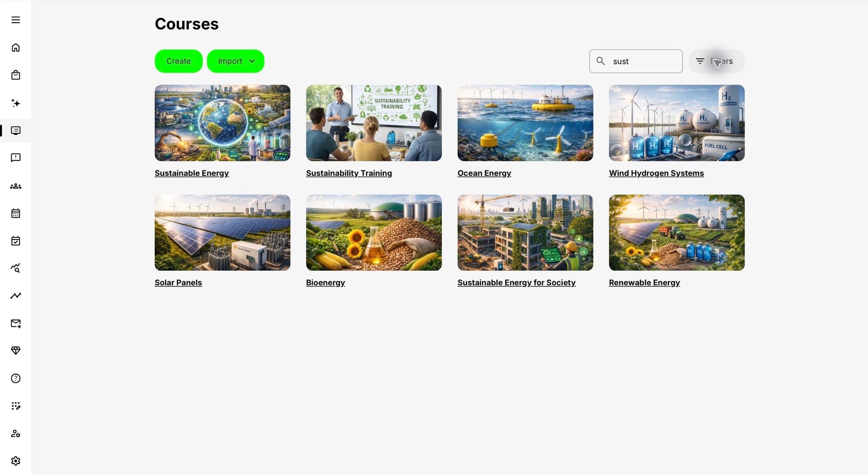Open the Wind Hydrogen Systems course link
This screenshot has width=868, height=475.
[x=656, y=173]
